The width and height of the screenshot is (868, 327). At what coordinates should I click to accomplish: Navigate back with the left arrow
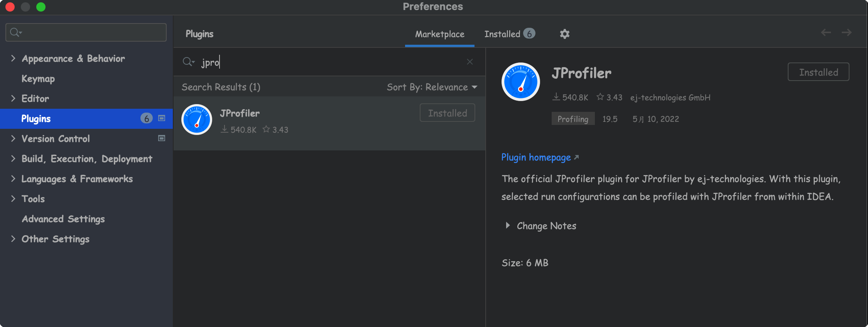point(826,32)
